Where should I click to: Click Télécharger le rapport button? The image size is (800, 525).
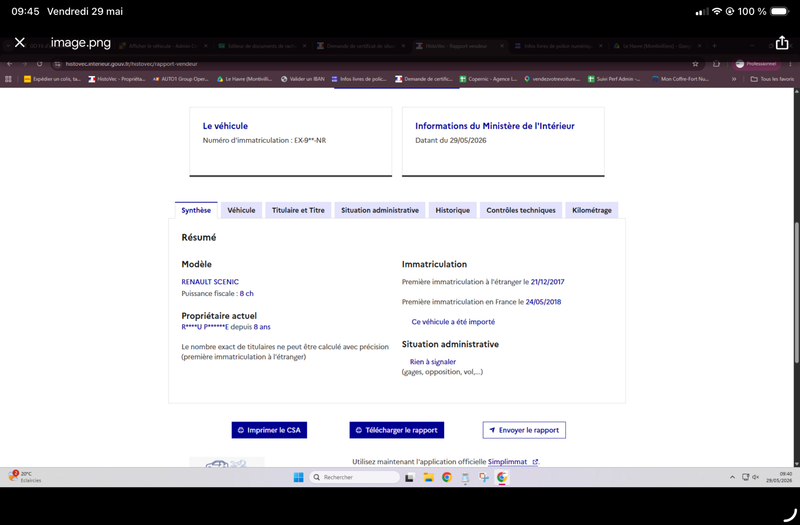(x=396, y=430)
